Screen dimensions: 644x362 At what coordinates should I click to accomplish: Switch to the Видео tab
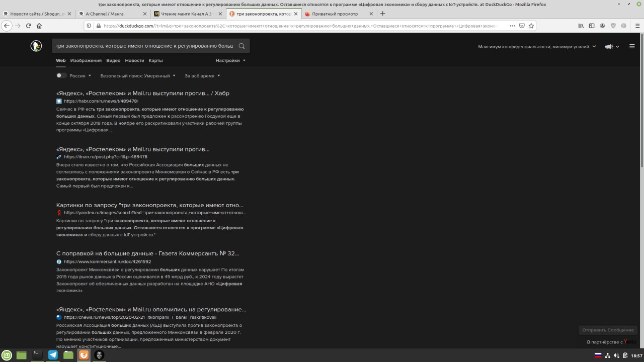(113, 60)
